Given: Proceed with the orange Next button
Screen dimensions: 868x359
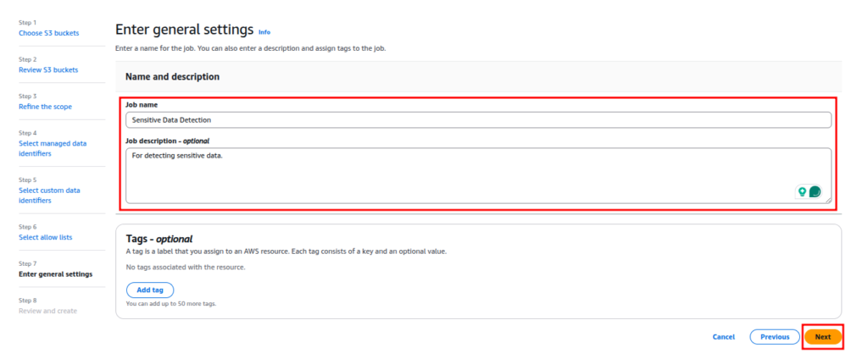Looking at the screenshot, I should [x=822, y=337].
